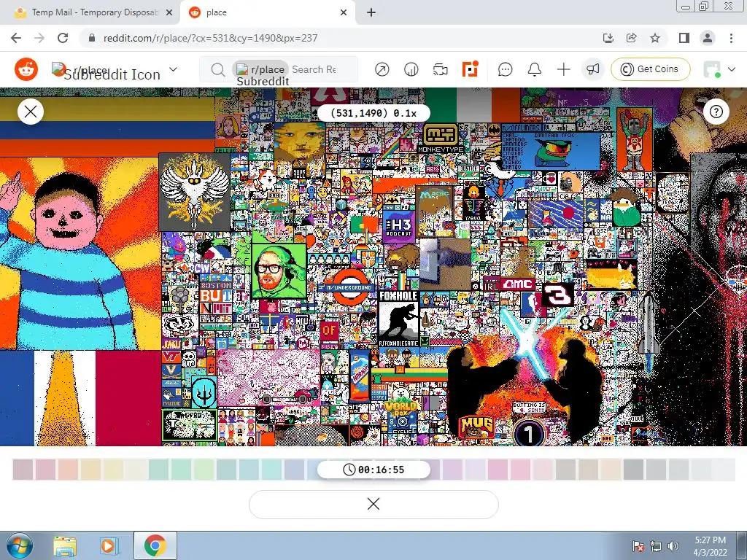Screen dimensions: 747x560
Task: Launch Windows Media Player from taskbar
Action: tap(109, 546)
